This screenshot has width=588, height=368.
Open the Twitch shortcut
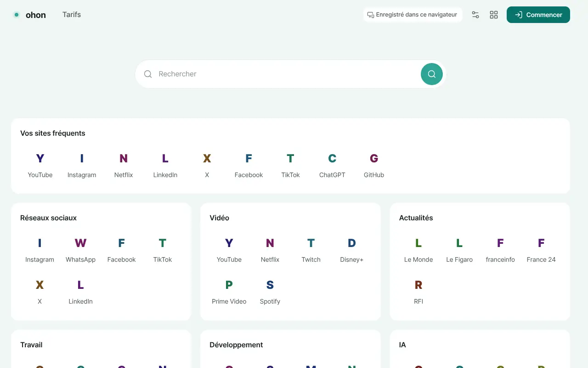coord(311,250)
